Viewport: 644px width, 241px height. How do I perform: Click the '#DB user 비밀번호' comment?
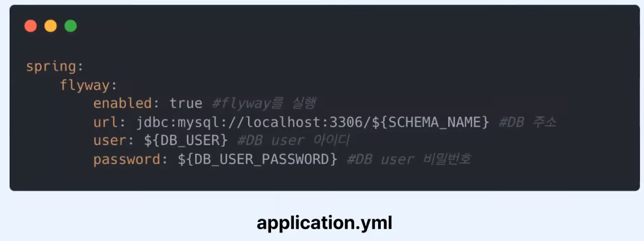409,159
